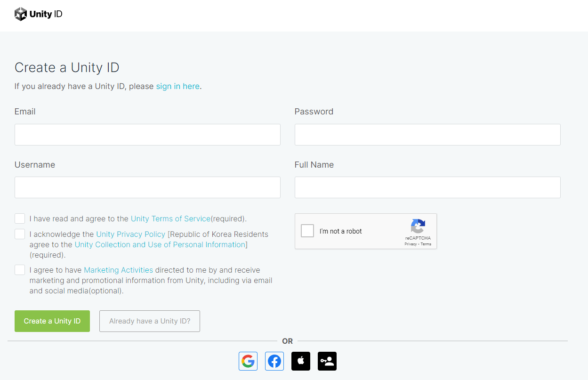The width and height of the screenshot is (588, 380).
Task: Sign up with Apple icon
Action: [301, 361]
